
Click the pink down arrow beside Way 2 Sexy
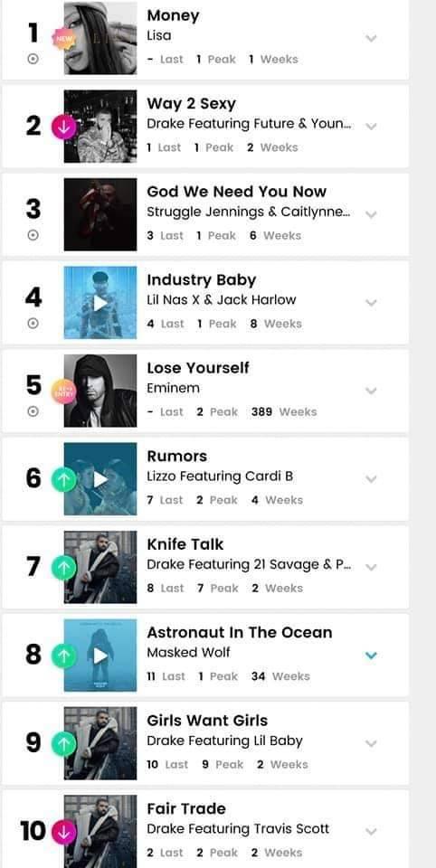tap(63, 127)
